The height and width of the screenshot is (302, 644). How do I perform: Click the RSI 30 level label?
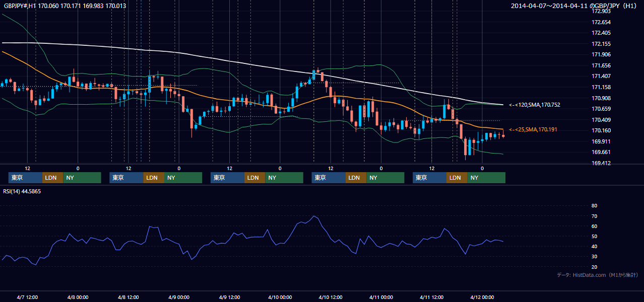(594, 256)
